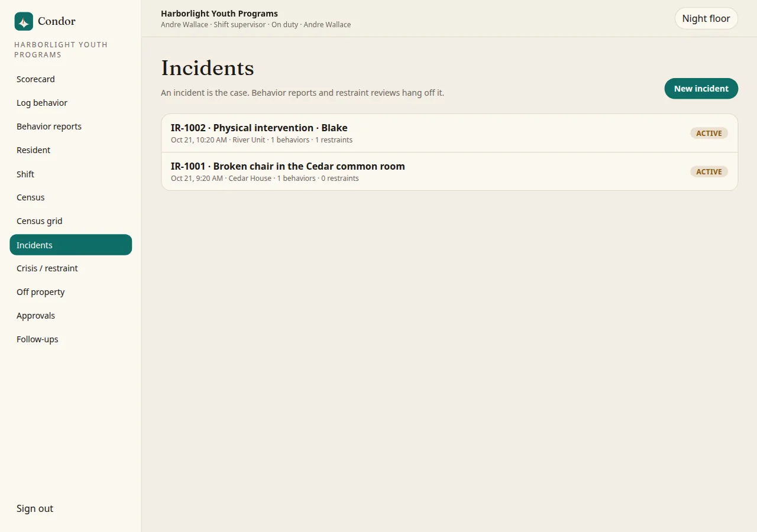Screen dimensions: 757x532
Task: Create a New incident
Action: pos(701,89)
